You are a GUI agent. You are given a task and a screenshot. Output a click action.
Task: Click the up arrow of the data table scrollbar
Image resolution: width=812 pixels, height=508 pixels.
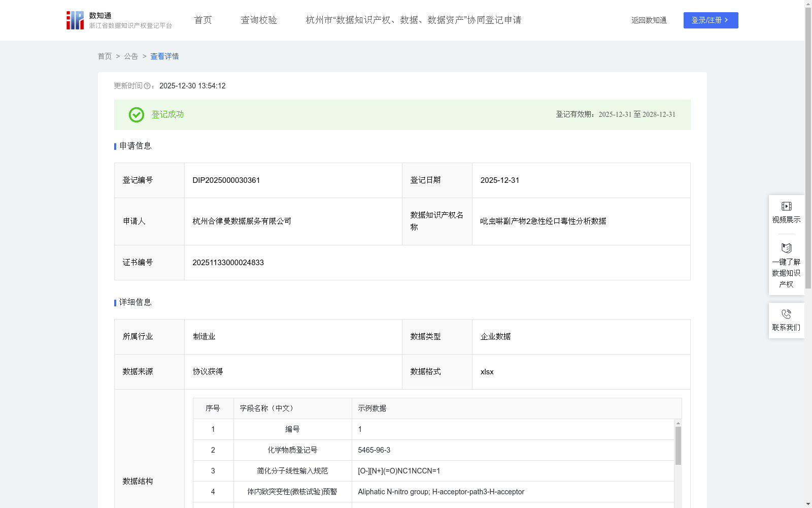(678, 423)
